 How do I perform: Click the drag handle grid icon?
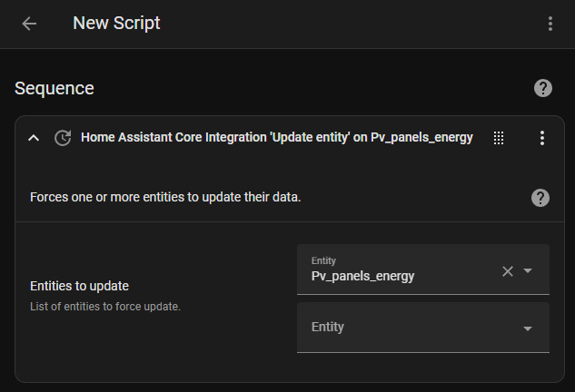(x=499, y=138)
